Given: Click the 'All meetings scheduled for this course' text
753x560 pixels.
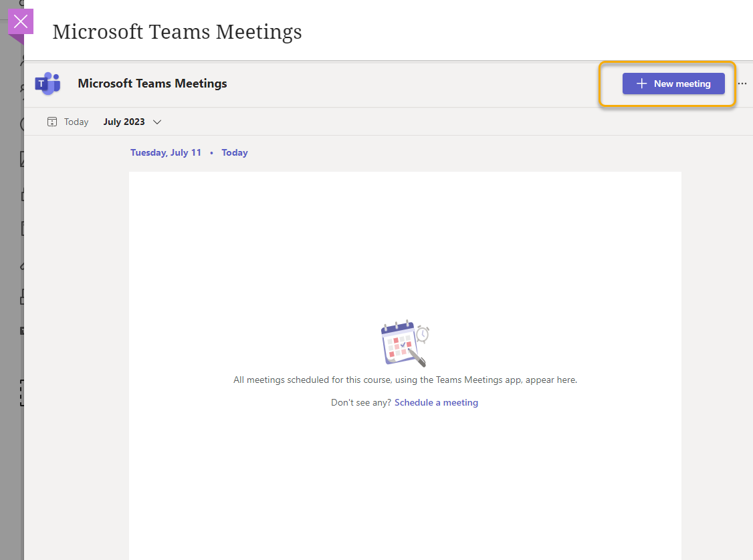Looking at the screenshot, I should tap(405, 380).
